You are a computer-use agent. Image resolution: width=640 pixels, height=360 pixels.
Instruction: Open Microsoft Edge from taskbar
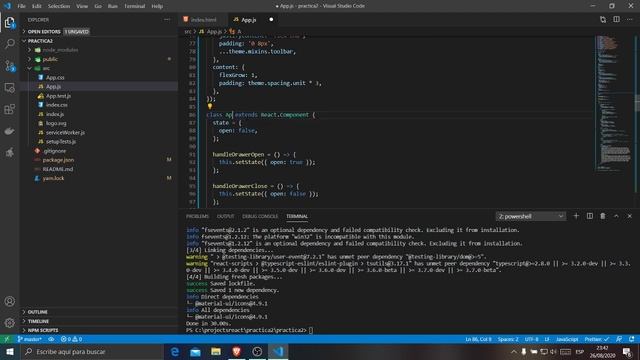[x=175, y=351]
